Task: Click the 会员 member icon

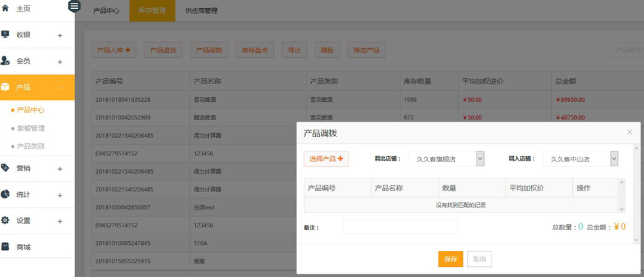Action: [x=5, y=61]
